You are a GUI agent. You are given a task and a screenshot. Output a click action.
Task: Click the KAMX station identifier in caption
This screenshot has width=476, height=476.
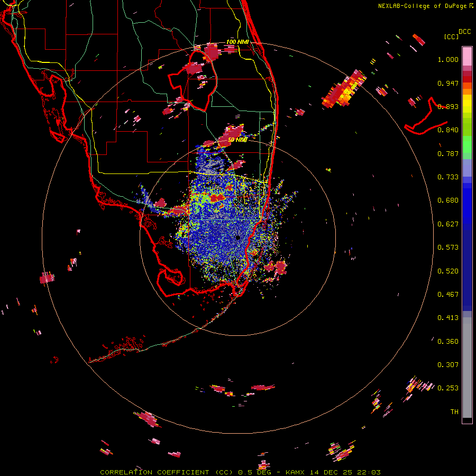pos(296,472)
